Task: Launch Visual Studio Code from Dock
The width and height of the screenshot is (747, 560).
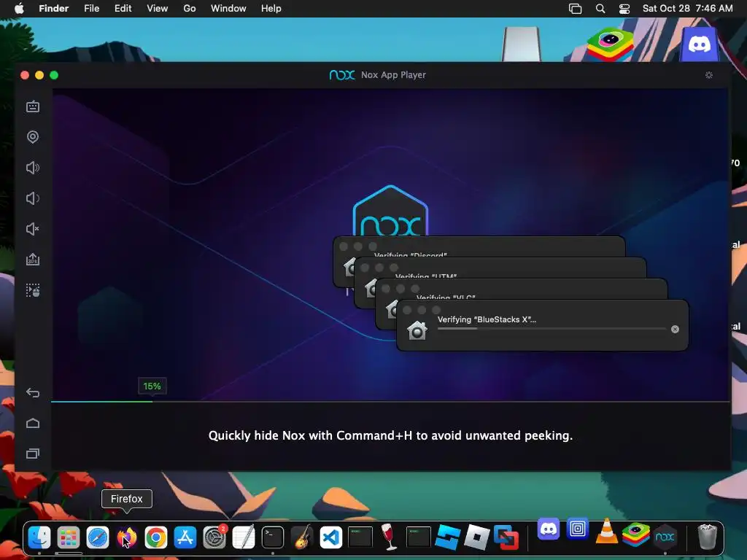Action: [331, 537]
